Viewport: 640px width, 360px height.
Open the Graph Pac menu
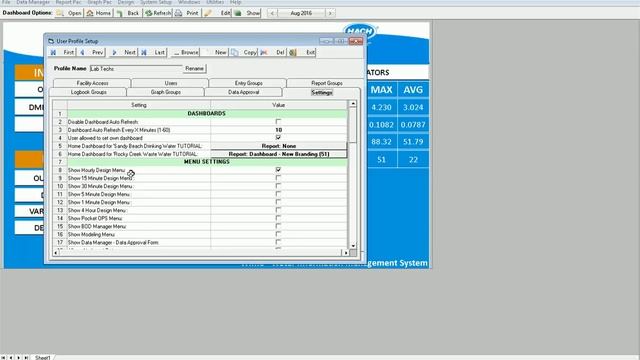pos(100,2)
